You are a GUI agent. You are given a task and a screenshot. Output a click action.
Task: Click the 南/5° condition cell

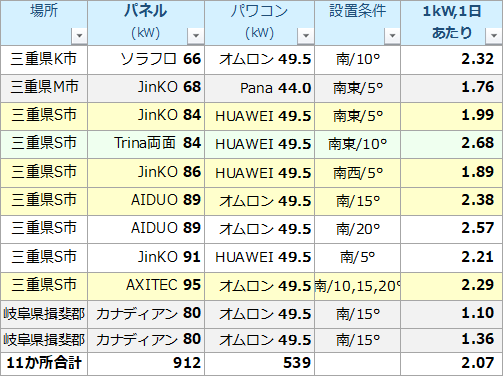358,258
